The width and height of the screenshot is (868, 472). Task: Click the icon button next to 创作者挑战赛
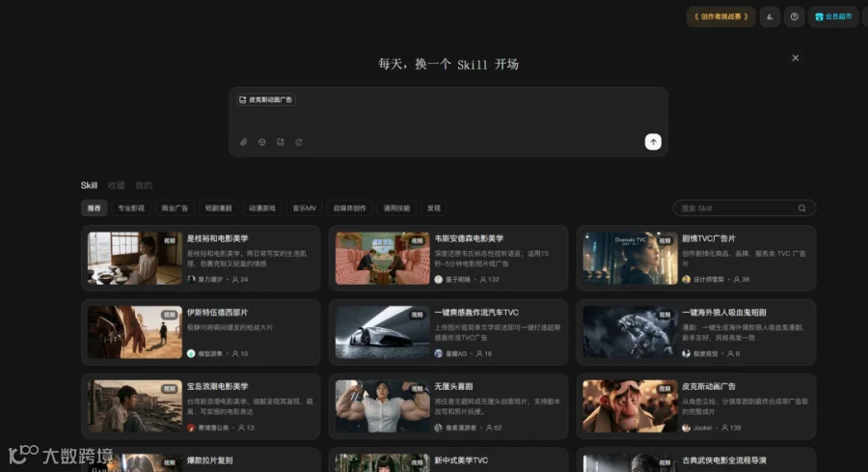tap(770, 16)
